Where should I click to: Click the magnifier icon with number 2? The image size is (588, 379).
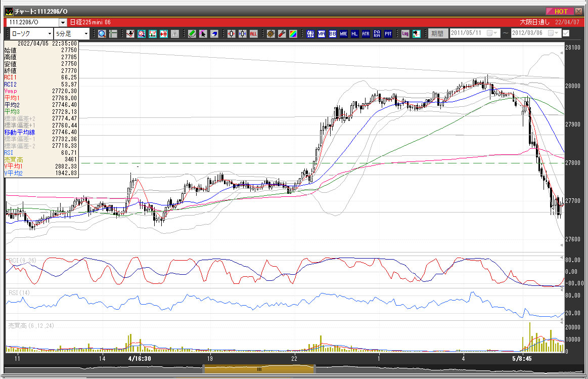(142, 34)
